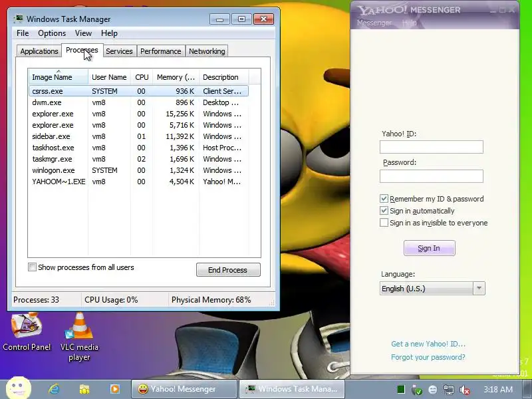Check Show processes from all users
Viewport: 532px width, 399px height.
click(x=32, y=267)
